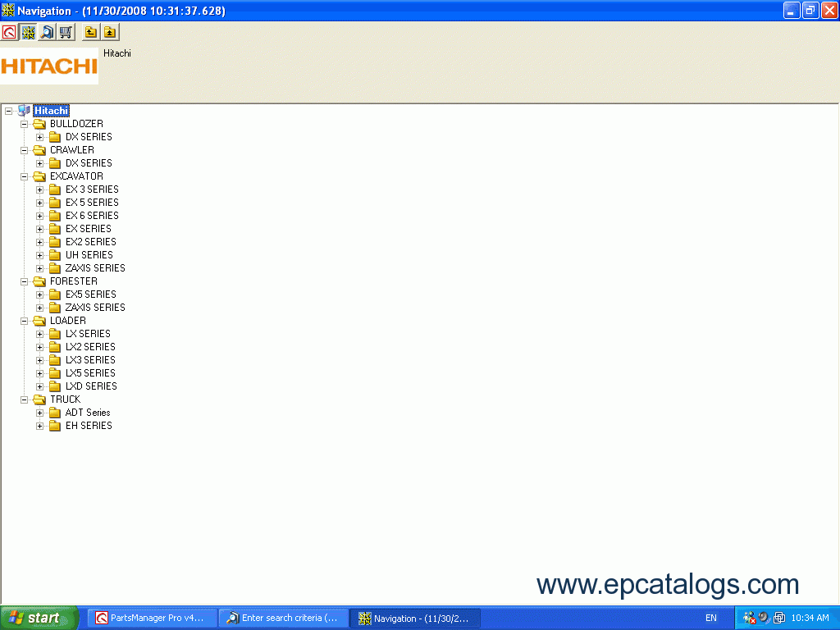The image size is (840, 630).
Task: Click the Hitachi root computer icon
Action: 24,111
